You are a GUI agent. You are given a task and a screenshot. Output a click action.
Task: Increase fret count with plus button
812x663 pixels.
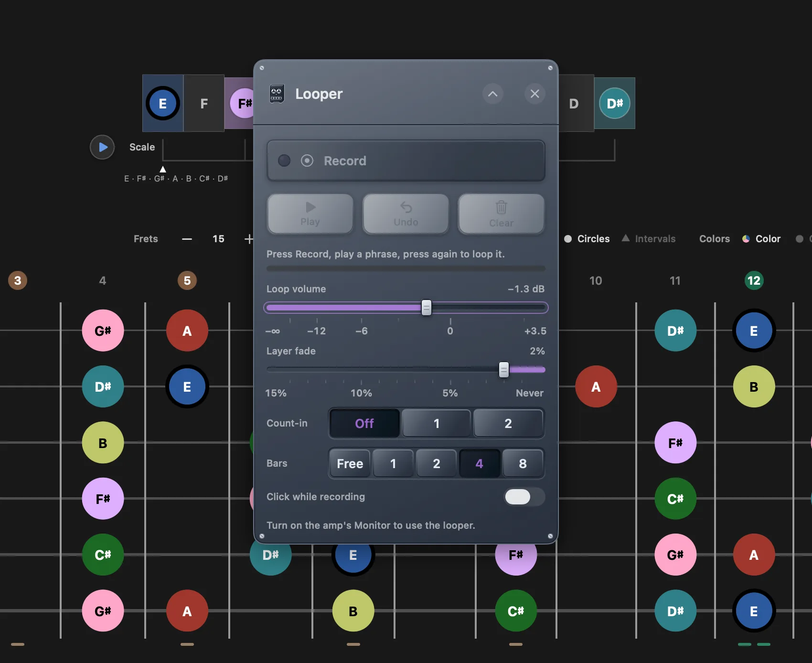tap(248, 239)
